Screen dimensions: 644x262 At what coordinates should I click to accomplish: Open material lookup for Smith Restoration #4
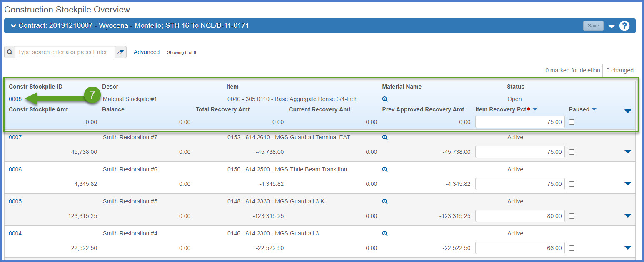(x=385, y=234)
